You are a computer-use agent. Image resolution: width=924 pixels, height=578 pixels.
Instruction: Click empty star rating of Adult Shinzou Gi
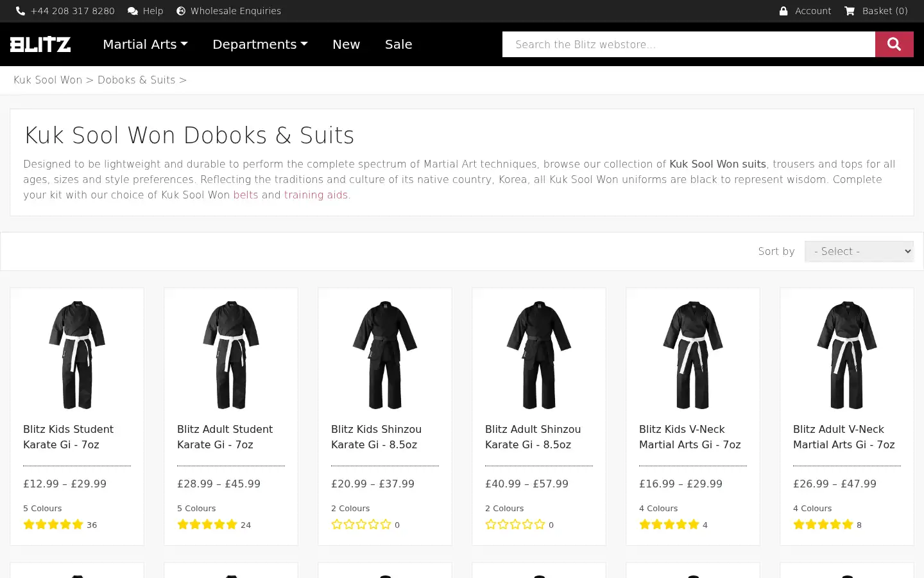pos(515,525)
